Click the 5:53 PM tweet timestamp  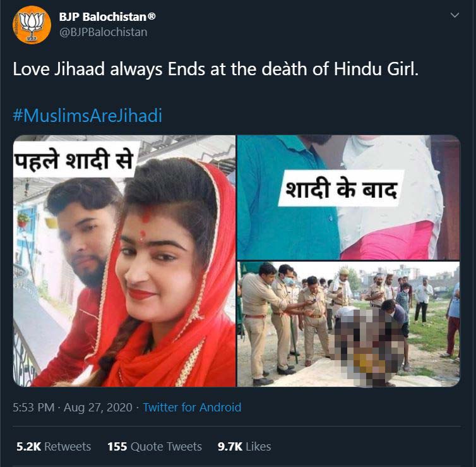33,408
